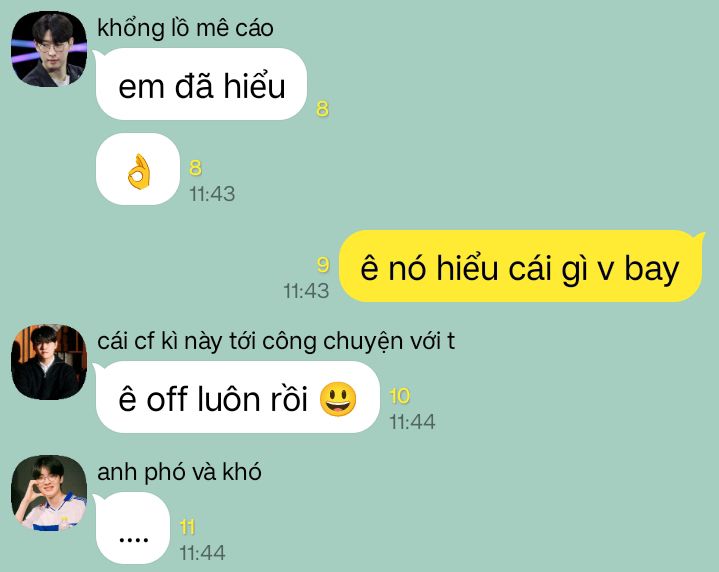The height and width of the screenshot is (572, 719).
Task: Click sender name 'anh phó và khó'
Action: tap(179, 472)
